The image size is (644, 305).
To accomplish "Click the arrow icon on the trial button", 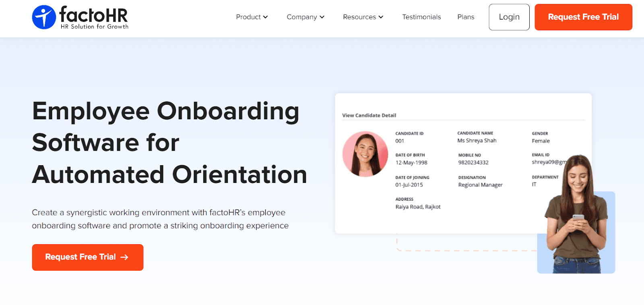I will [124, 257].
